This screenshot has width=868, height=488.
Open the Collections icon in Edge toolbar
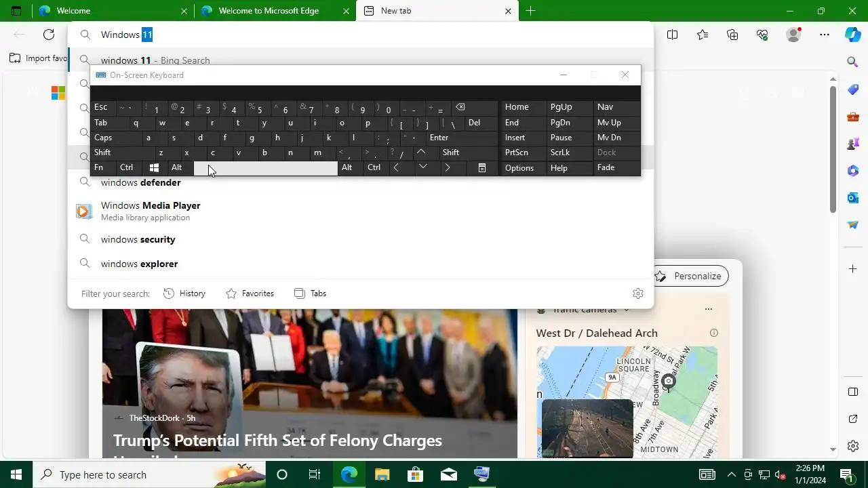[732, 35]
